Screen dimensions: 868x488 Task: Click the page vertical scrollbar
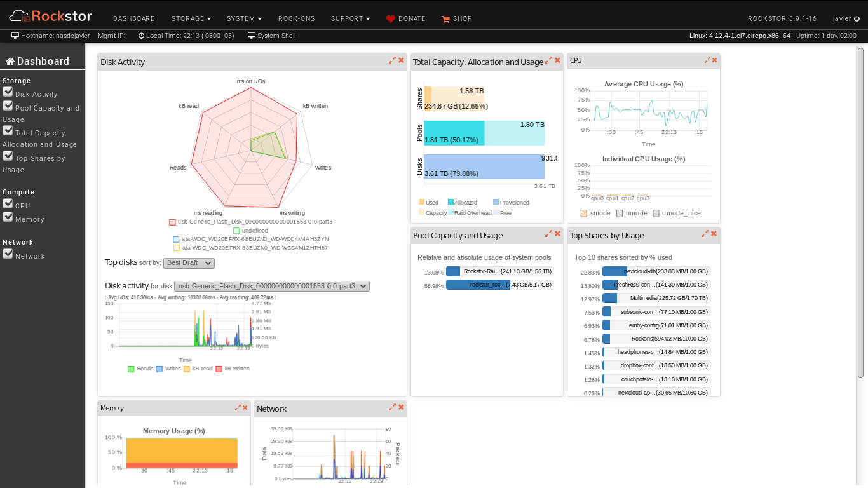(861, 212)
